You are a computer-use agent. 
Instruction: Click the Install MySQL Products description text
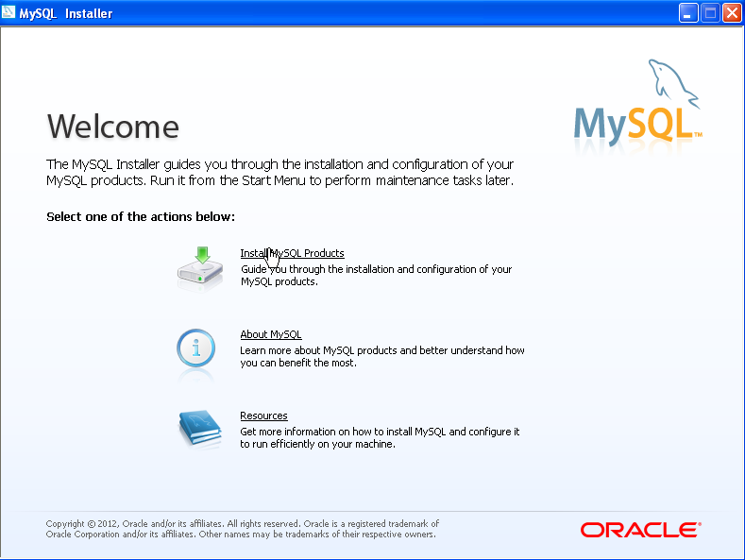pyautogui.click(x=376, y=276)
